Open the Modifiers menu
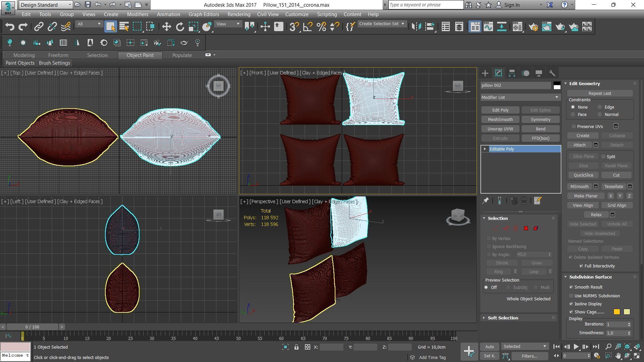Screen dimensions: 644x362 [x=138, y=14]
